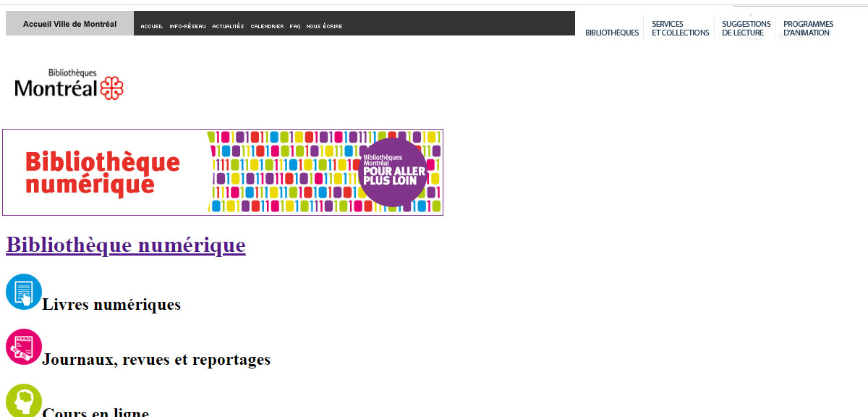Select ACTUALITÉS in navigation bar
868x417 pixels.
coord(228,26)
